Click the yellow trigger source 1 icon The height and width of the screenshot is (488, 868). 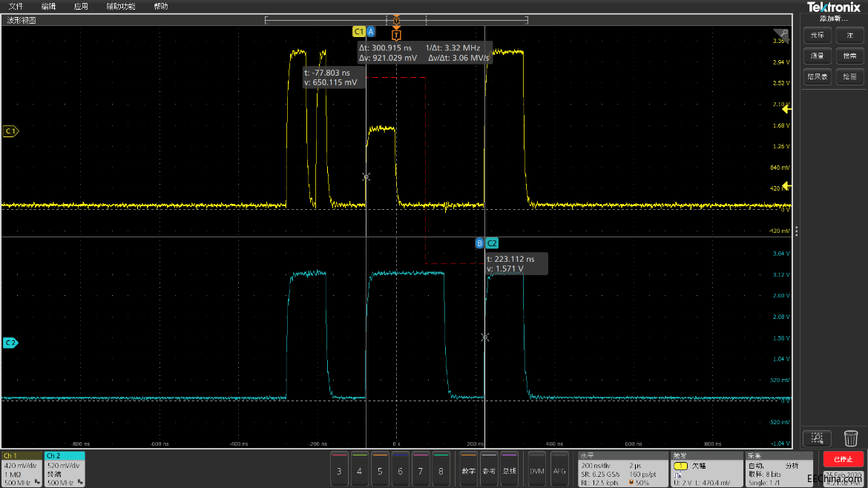coord(680,466)
